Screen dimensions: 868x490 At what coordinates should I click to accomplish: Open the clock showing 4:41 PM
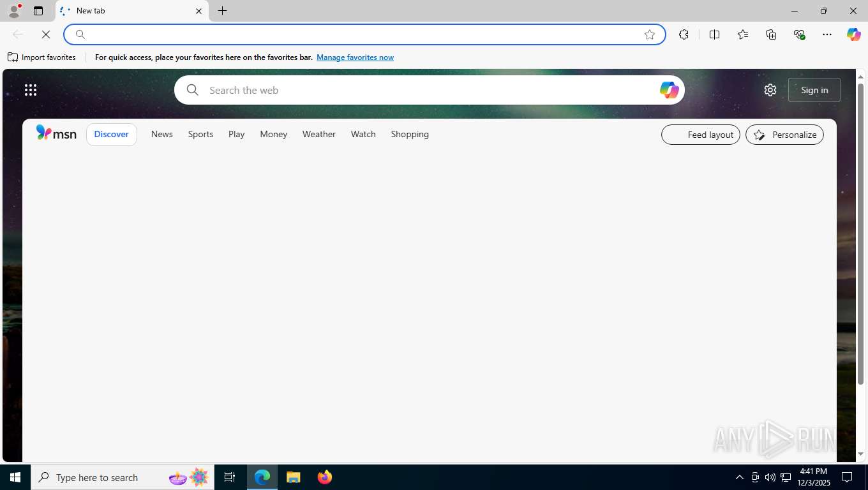(x=813, y=477)
